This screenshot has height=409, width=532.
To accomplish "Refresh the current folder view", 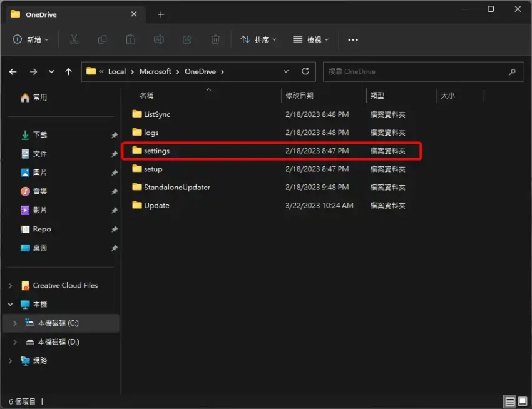I will [x=305, y=71].
